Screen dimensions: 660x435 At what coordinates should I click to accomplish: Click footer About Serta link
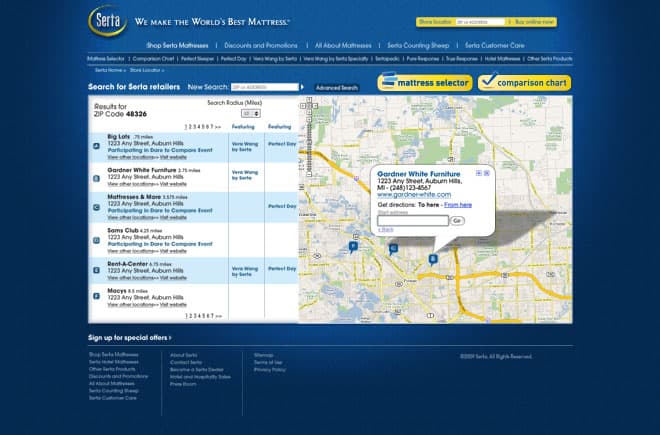[184, 355]
